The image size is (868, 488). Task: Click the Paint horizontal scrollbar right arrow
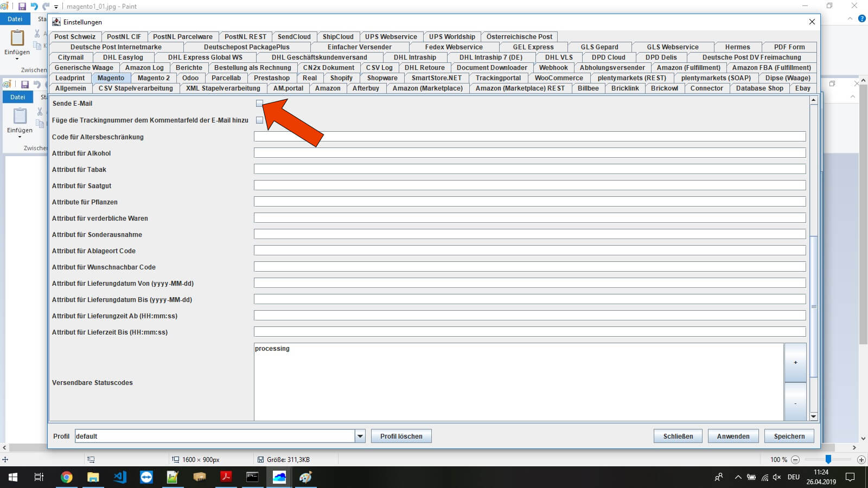tap(854, 448)
